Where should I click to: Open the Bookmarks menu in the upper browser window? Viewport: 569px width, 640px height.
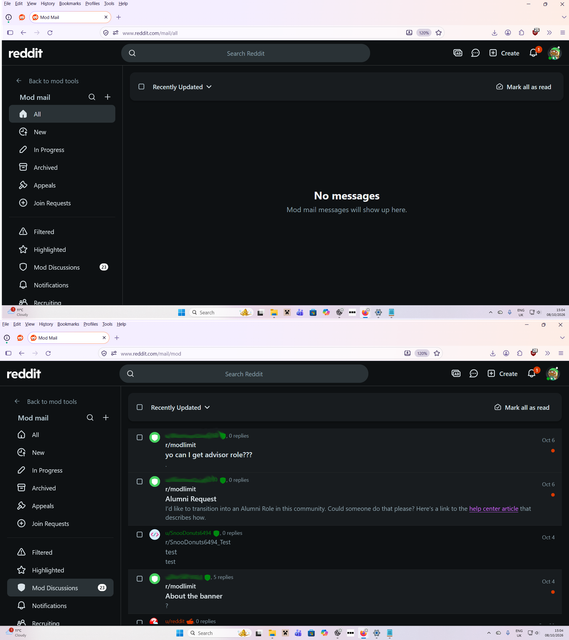70,3
